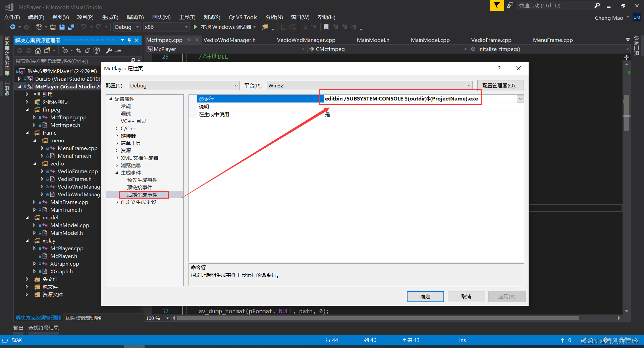Click help question mark in property dialog
Image resolution: width=644 pixels, height=348 pixels.
[x=499, y=68]
